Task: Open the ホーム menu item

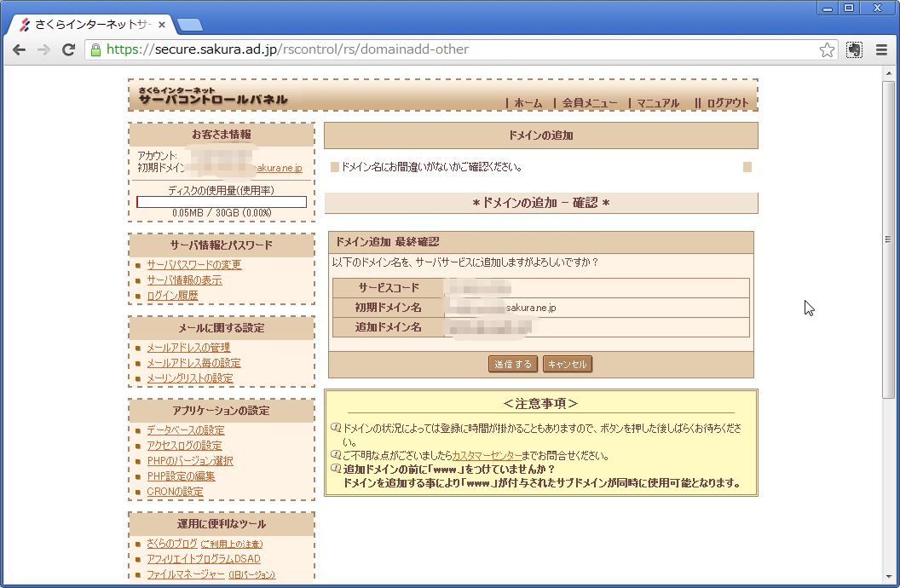Action: (x=528, y=103)
